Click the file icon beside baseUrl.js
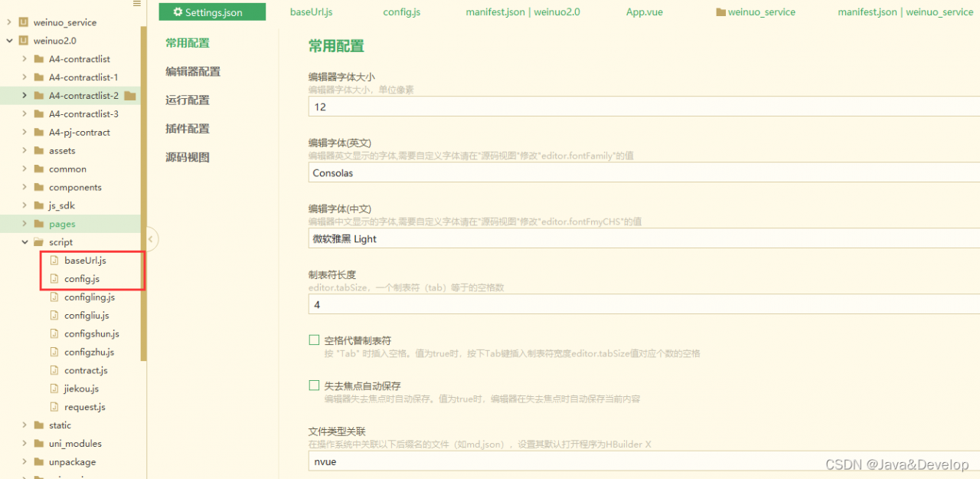The height and width of the screenshot is (479, 980). 55,260
